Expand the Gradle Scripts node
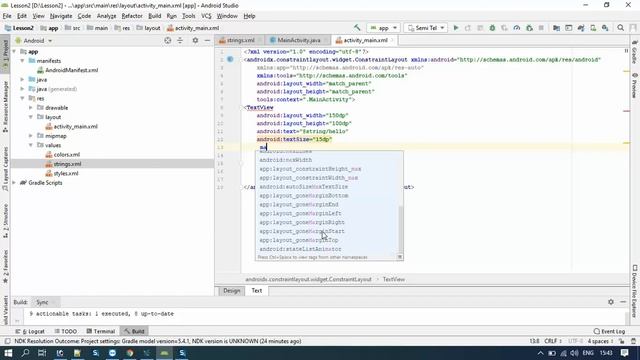640x360 pixels. (x=15, y=183)
